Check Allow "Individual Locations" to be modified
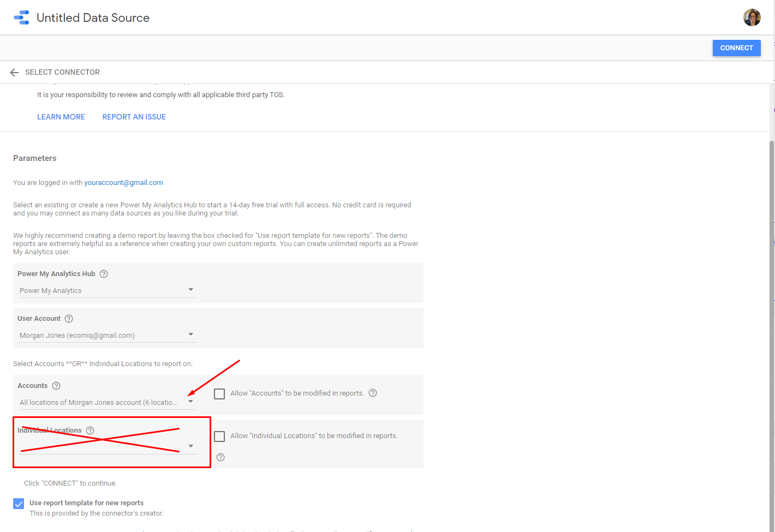This screenshot has width=775, height=532. (219, 437)
